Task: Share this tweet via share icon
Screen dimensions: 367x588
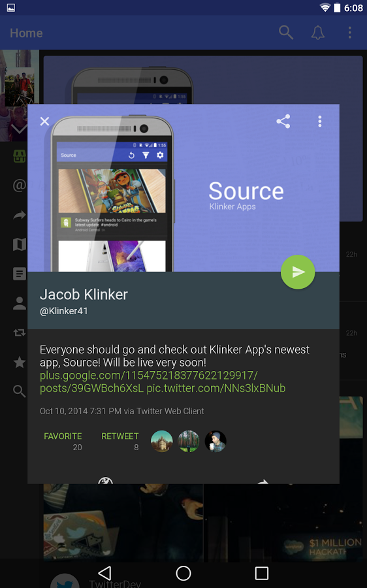Action: pos(283,121)
